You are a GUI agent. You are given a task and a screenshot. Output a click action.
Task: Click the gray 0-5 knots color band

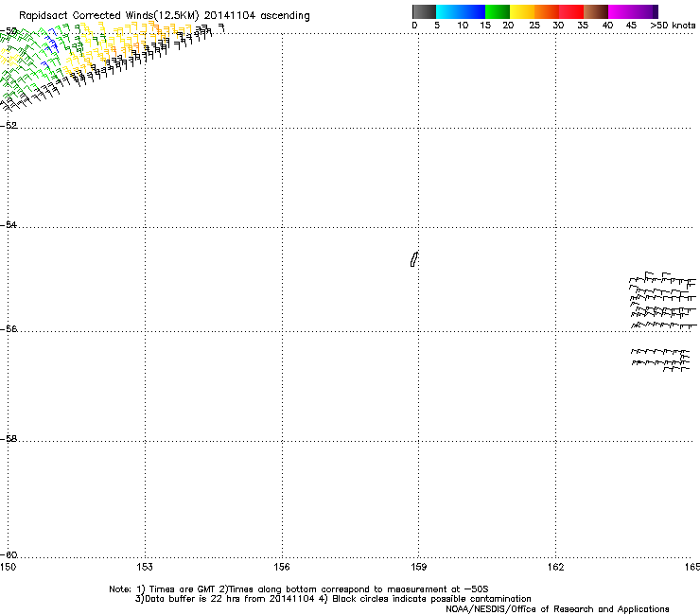[424, 11]
